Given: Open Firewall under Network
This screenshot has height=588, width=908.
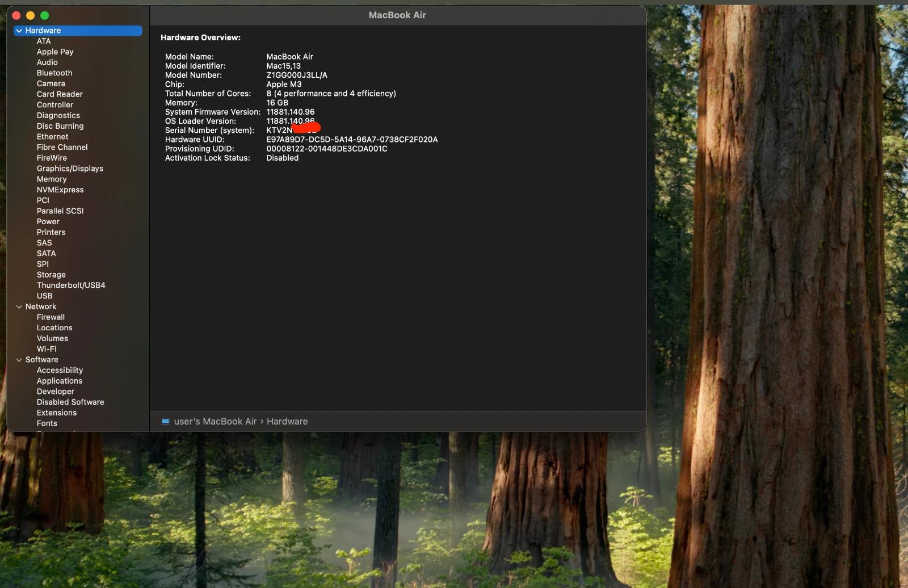Looking at the screenshot, I should pyautogui.click(x=51, y=317).
